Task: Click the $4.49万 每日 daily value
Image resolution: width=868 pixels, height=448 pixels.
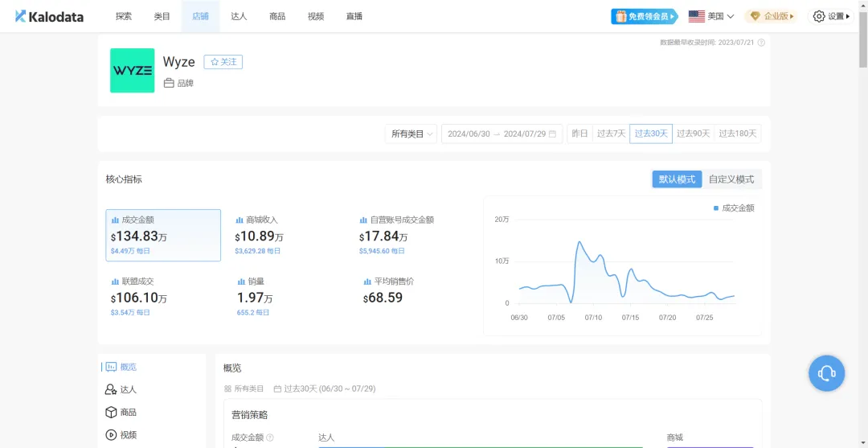Action: (130, 251)
